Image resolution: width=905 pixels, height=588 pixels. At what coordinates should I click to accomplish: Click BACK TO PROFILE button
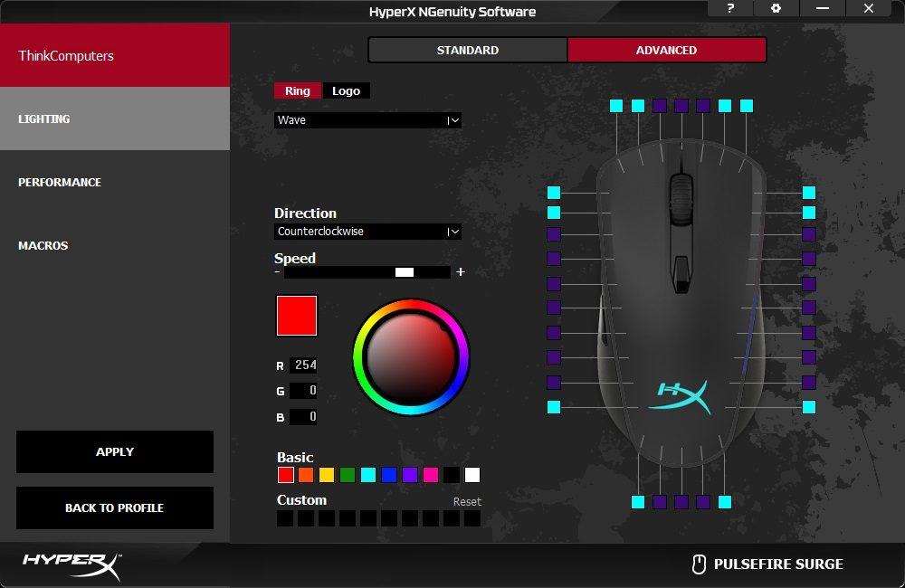tap(115, 507)
